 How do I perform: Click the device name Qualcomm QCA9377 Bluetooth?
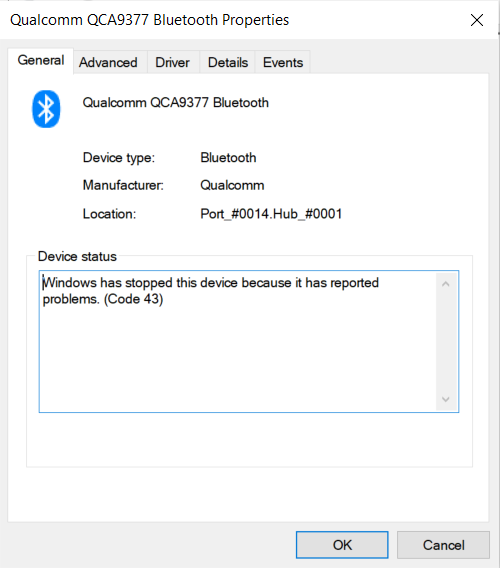pos(176,103)
